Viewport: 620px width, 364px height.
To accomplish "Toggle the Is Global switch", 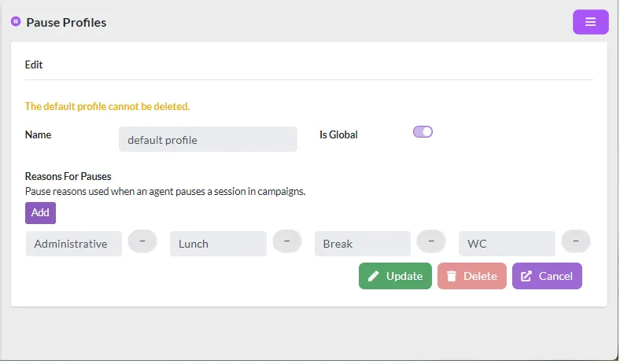I will (423, 132).
